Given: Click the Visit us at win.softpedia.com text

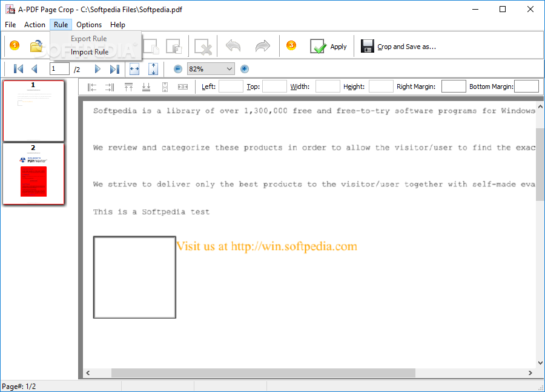Looking at the screenshot, I should click(x=267, y=246).
